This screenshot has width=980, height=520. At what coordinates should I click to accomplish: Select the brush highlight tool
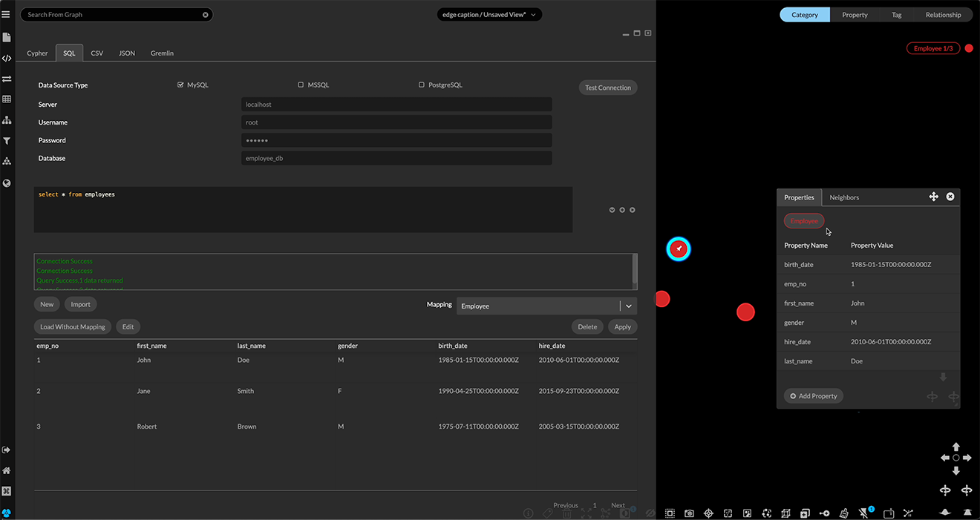(843, 513)
